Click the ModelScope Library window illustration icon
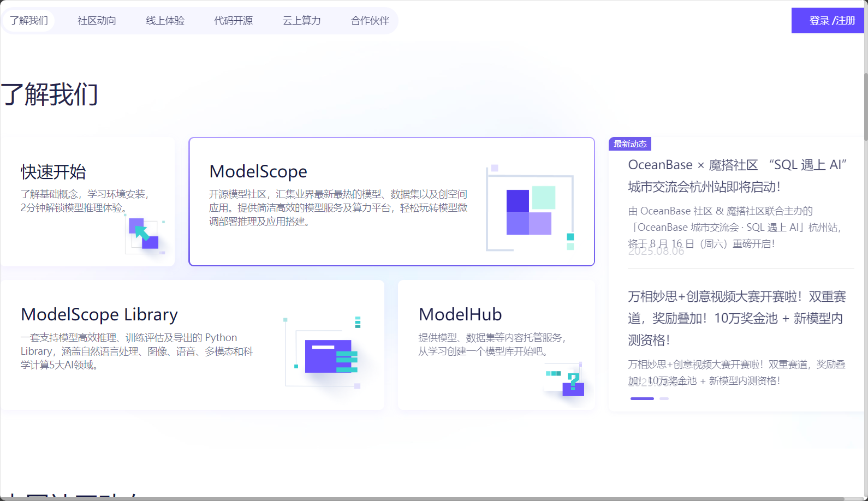This screenshot has height=501, width=868. coord(323,353)
